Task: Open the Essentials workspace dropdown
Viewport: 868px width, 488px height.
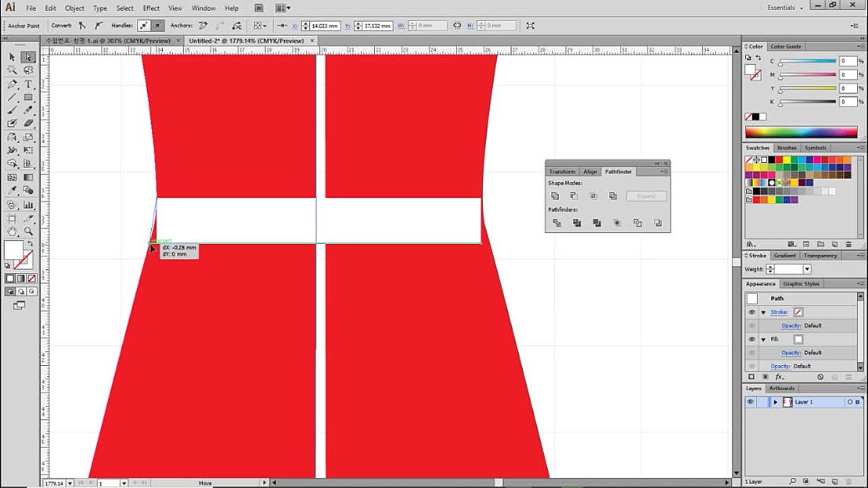Action: click(x=785, y=8)
